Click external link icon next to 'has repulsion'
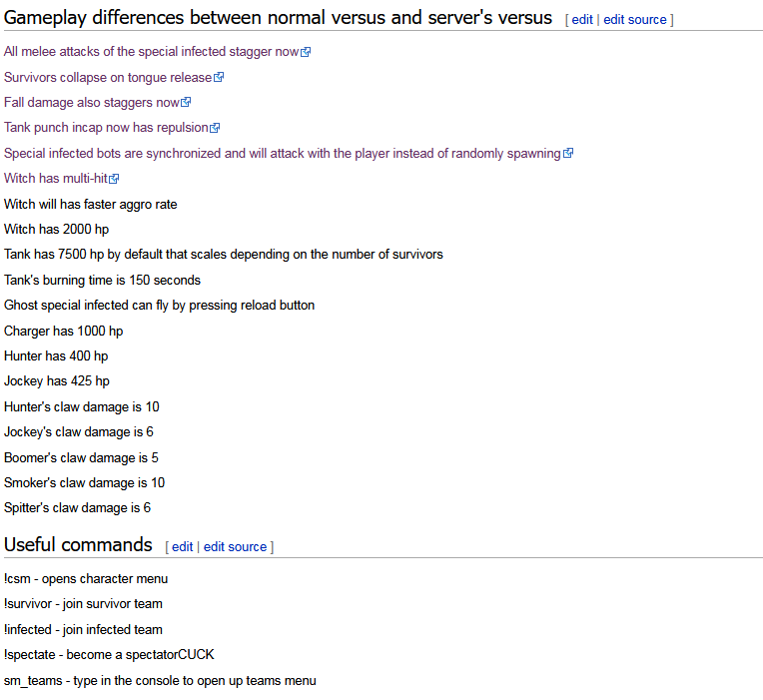Screen dimensions: 763x700 (x=215, y=128)
